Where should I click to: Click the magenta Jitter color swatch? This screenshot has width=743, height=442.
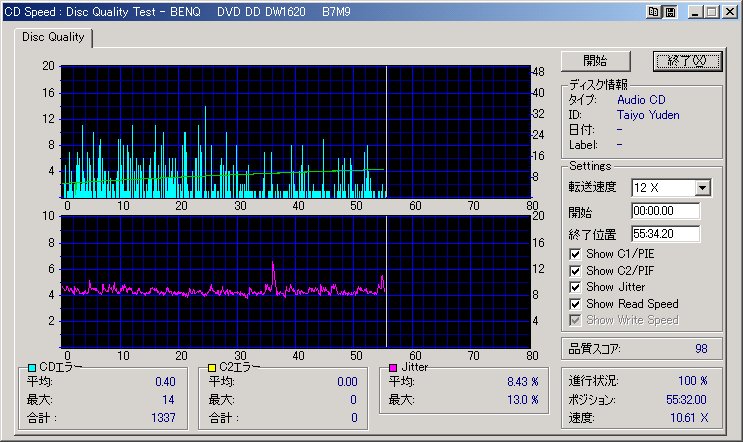point(393,368)
